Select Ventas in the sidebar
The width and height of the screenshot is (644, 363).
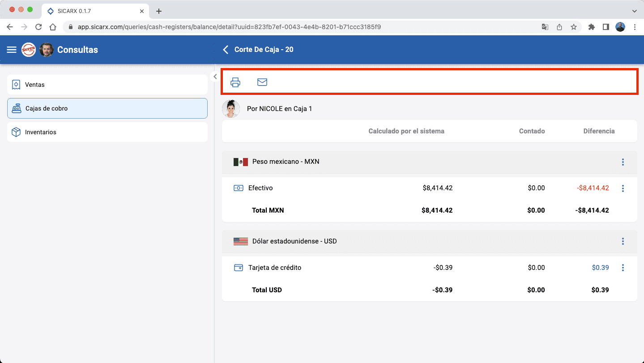107,85
